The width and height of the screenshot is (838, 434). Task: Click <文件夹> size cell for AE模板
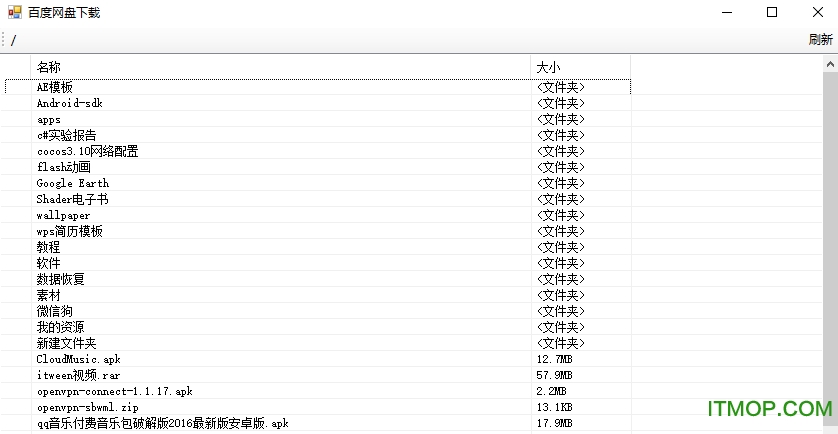click(x=561, y=87)
